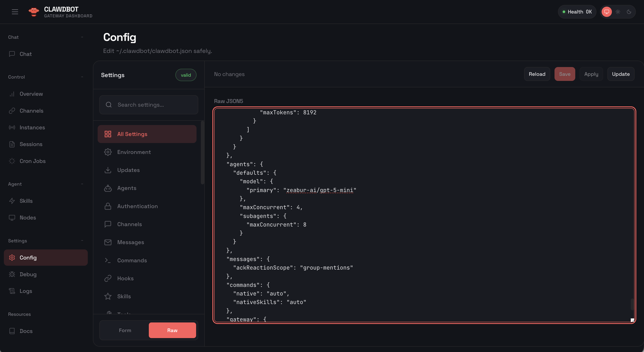This screenshot has width=644, height=352.
Task: Open Channels settings chat icon
Action: [108, 224]
